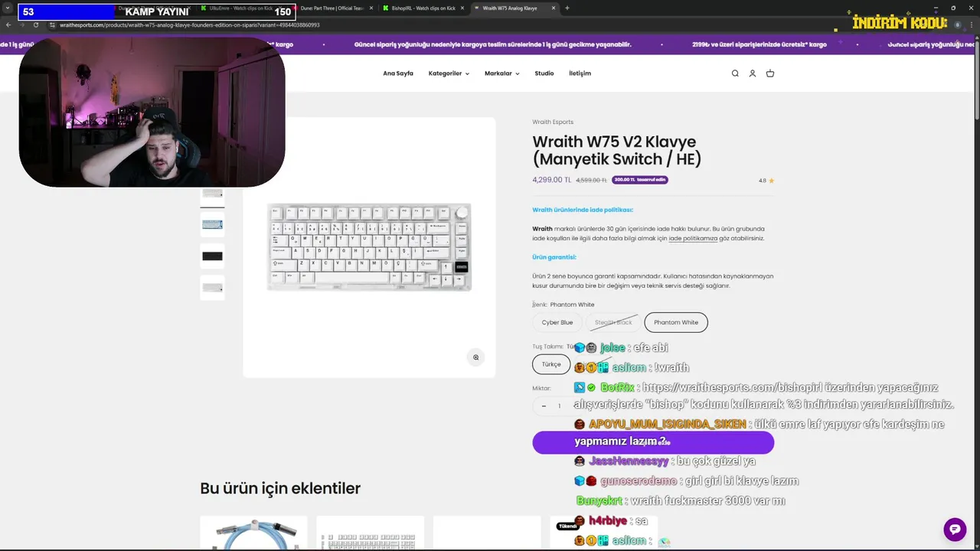Switch to the BishopIRL Kick clips tab
Screen dimensions: 980x551
(x=423, y=8)
